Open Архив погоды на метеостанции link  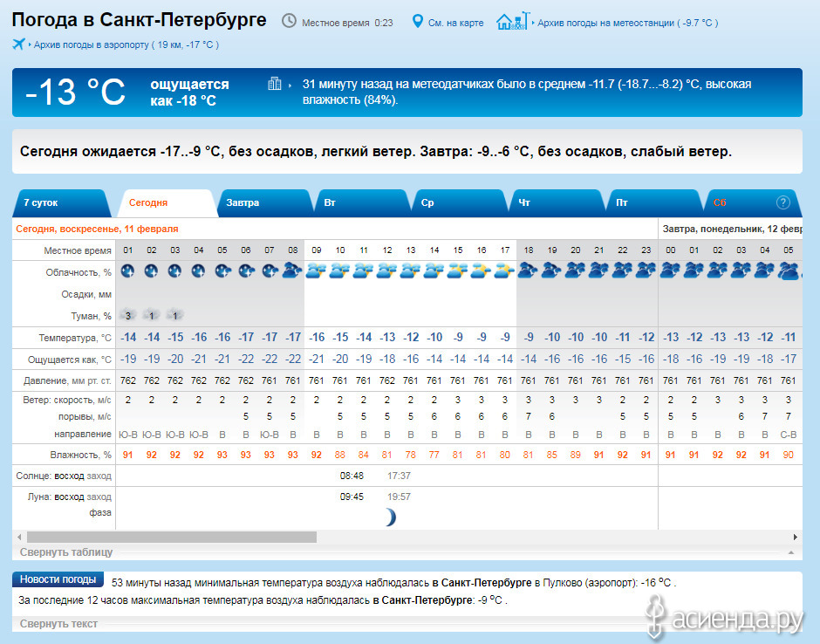coord(627,23)
